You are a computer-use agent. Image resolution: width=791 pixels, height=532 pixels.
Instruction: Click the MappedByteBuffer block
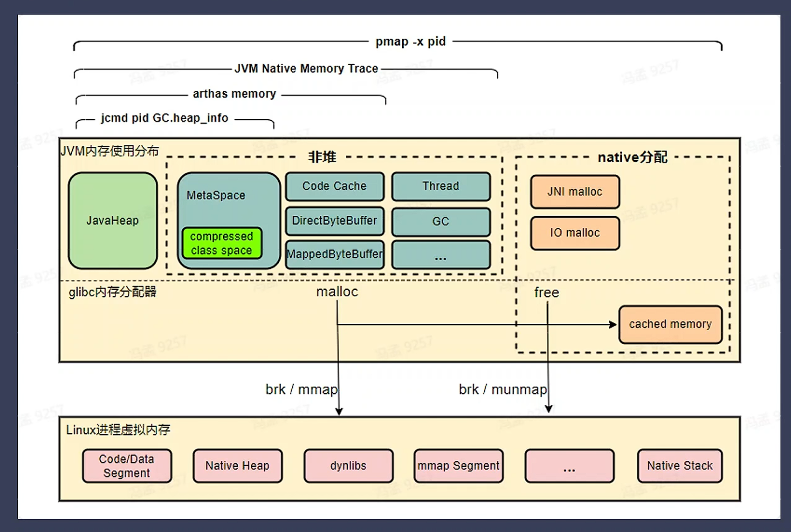click(335, 254)
